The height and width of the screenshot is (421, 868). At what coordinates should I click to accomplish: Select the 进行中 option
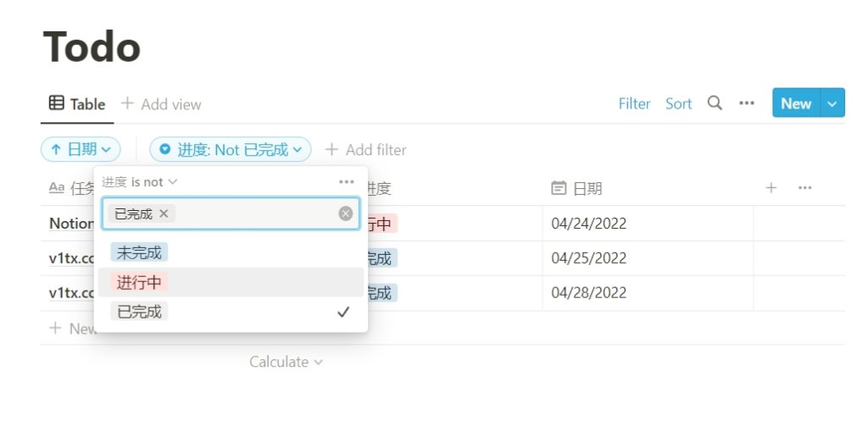[231, 282]
